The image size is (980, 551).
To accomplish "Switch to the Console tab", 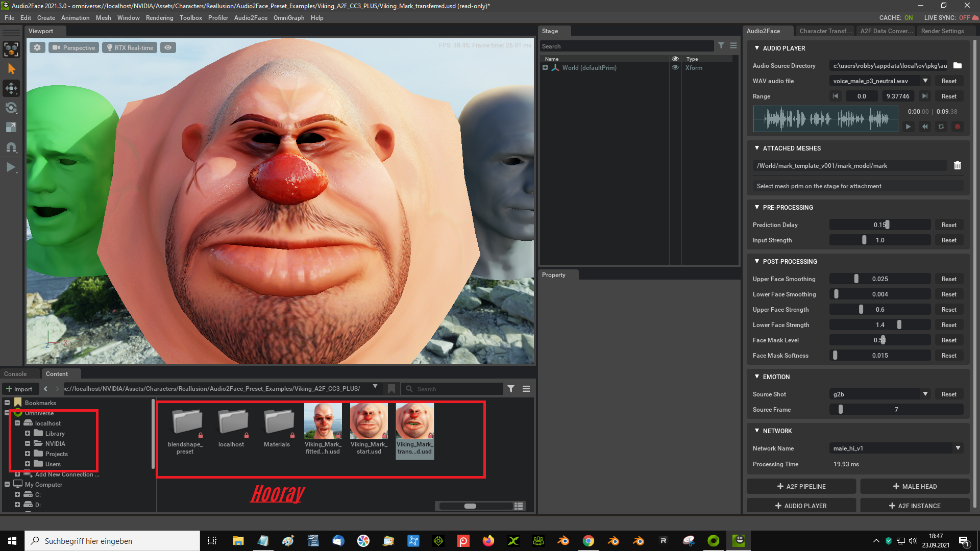I will (15, 373).
